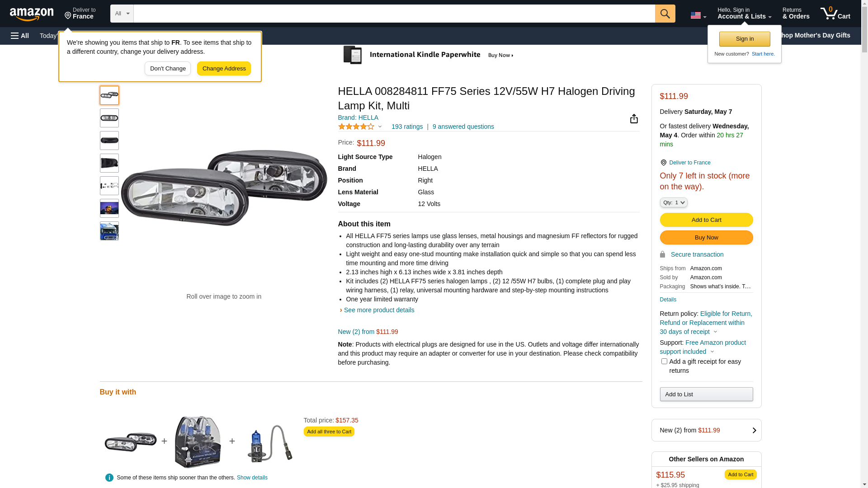Viewport: 868px width, 488px height.
Task: Click the Change Address button
Action: (224, 69)
